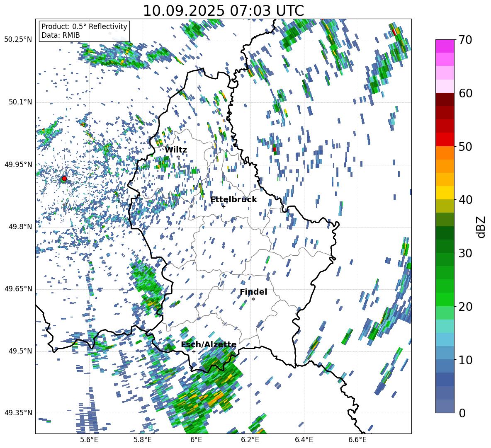The image size is (491, 448).
Task: Click the colorbar tick label 0
Action: coord(462,413)
